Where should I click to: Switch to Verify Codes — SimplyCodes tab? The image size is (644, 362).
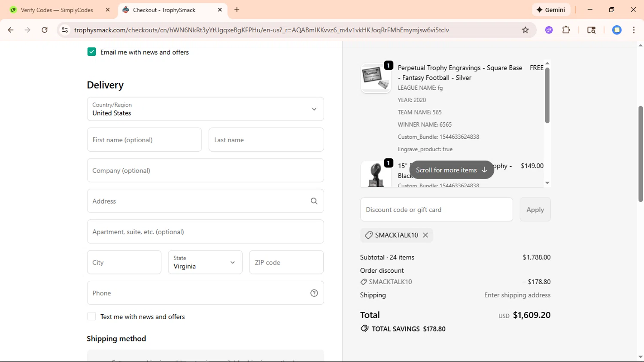coord(57,10)
